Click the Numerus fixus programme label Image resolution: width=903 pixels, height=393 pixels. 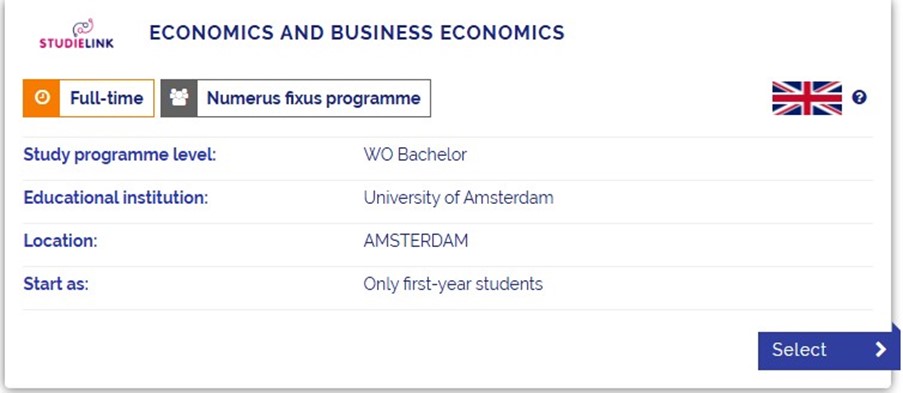tap(313, 98)
